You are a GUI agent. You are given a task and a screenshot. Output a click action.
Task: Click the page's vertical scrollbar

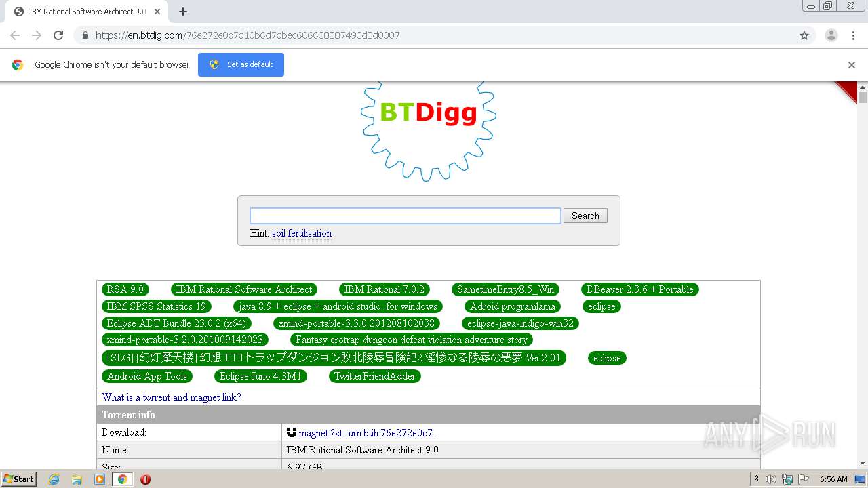[863, 98]
